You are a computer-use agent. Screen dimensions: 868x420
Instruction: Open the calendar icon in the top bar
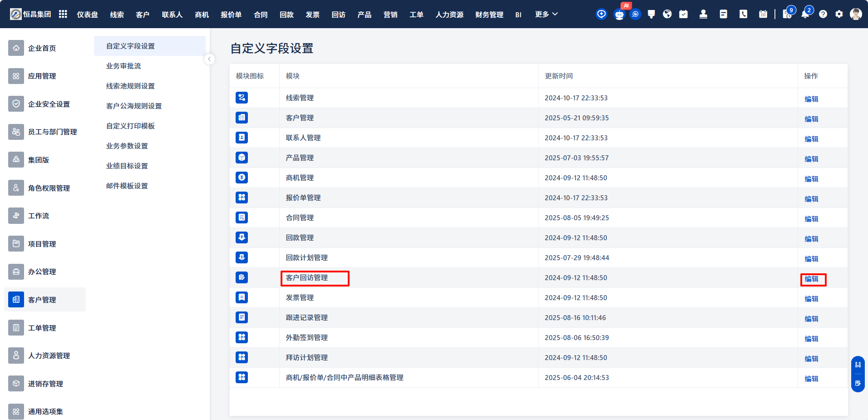(x=763, y=14)
